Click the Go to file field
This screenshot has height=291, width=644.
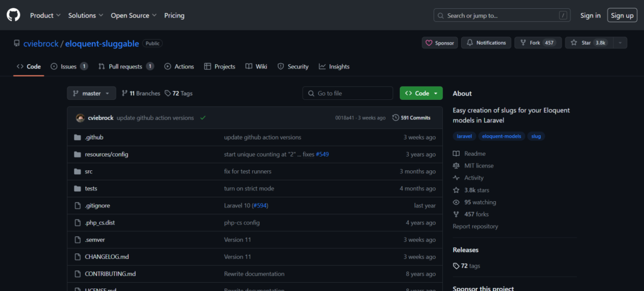(347, 93)
